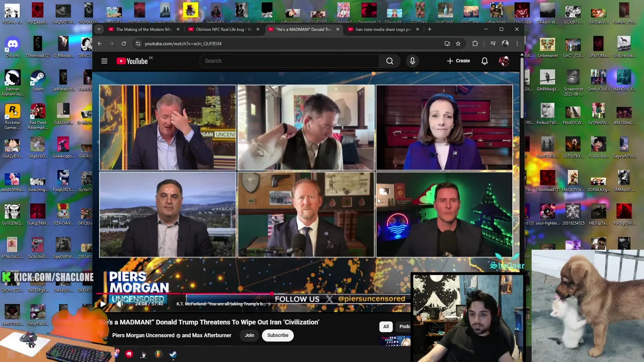Open Steam desktop shortcut
This screenshot has width=644, height=362.
tap(38, 80)
